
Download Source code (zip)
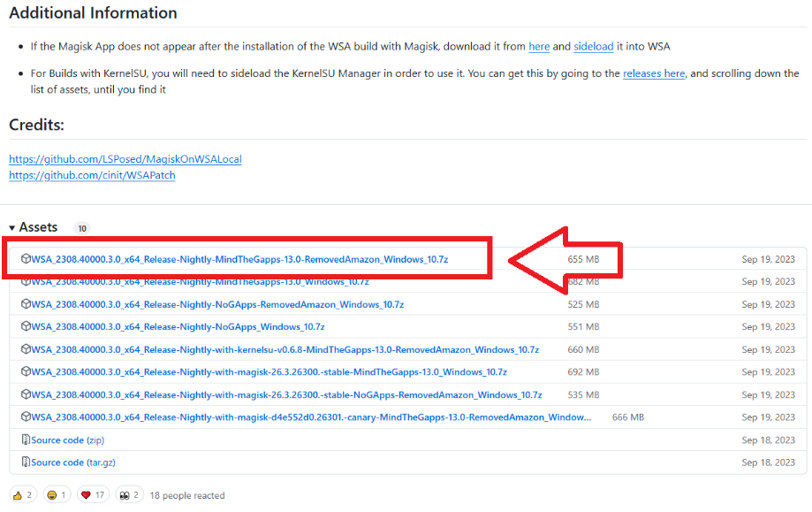[67, 440]
